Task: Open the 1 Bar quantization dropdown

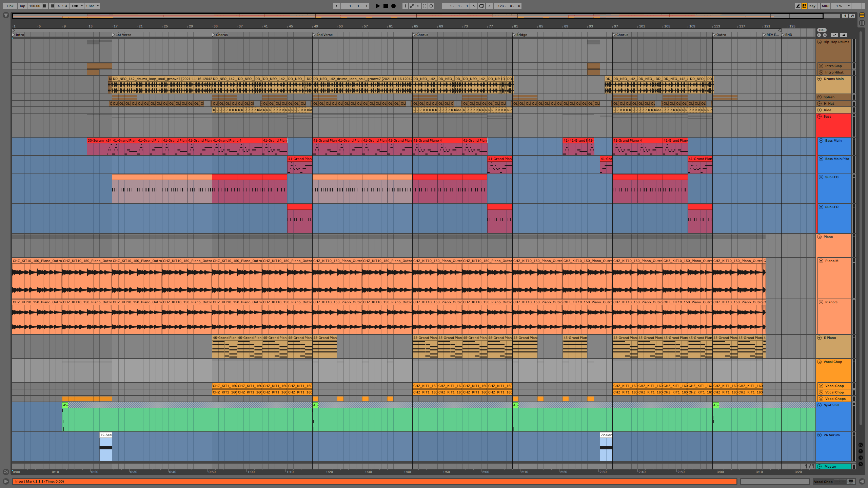Action: (92, 6)
